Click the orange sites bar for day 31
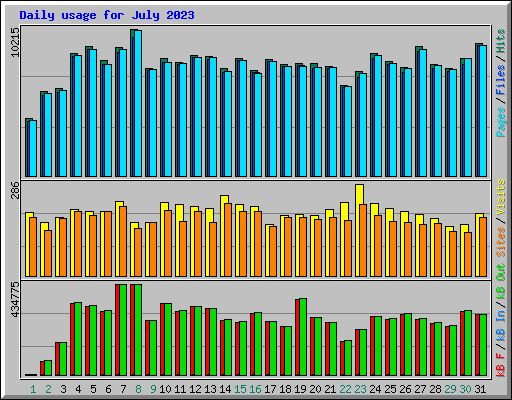512x400 pixels. (x=483, y=247)
